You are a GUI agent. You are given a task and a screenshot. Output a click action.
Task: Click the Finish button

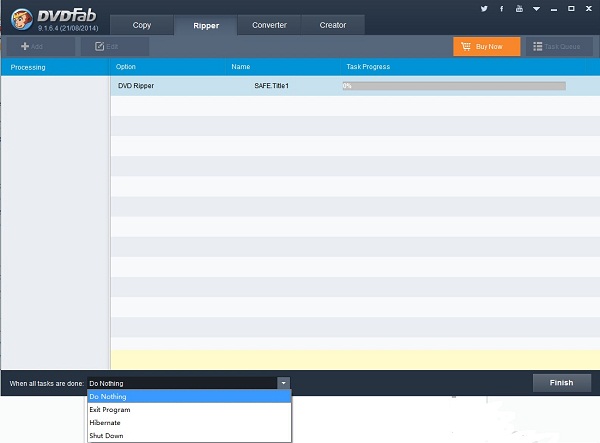(562, 383)
